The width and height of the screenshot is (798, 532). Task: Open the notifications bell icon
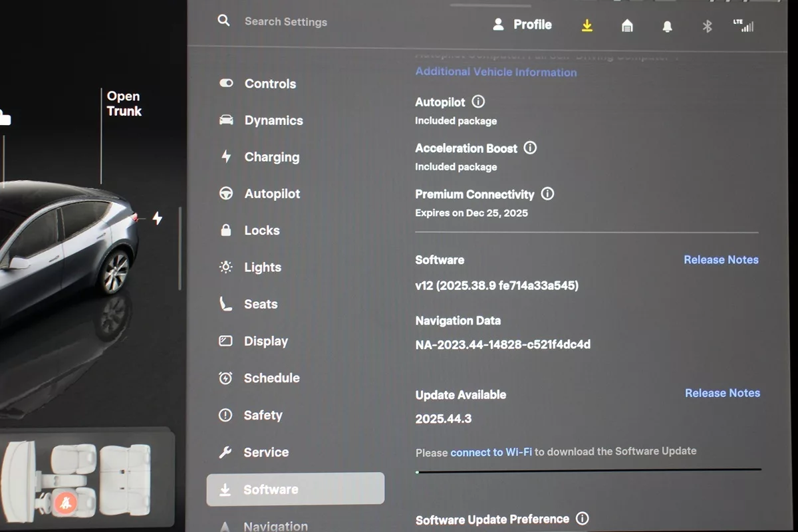[x=667, y=26]
